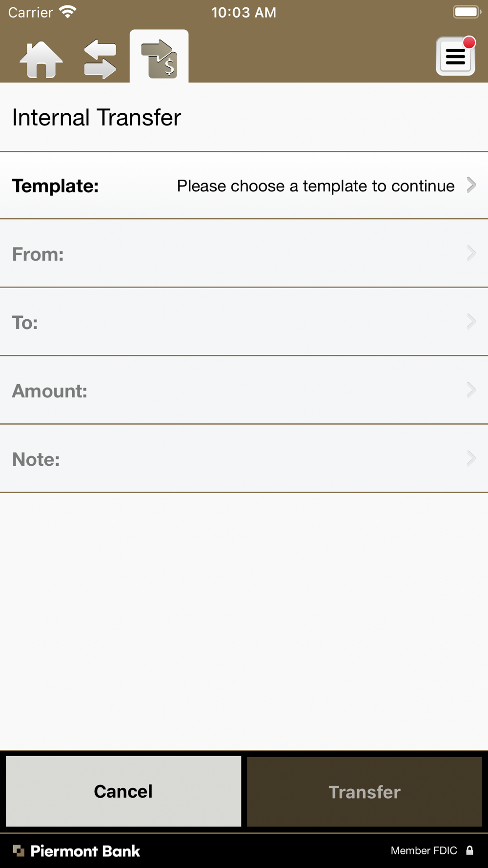Open the To account chevron

471,322
